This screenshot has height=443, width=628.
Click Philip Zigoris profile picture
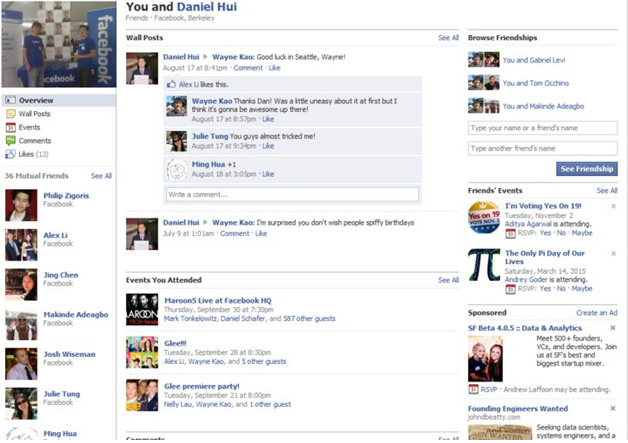coord(21,205)
